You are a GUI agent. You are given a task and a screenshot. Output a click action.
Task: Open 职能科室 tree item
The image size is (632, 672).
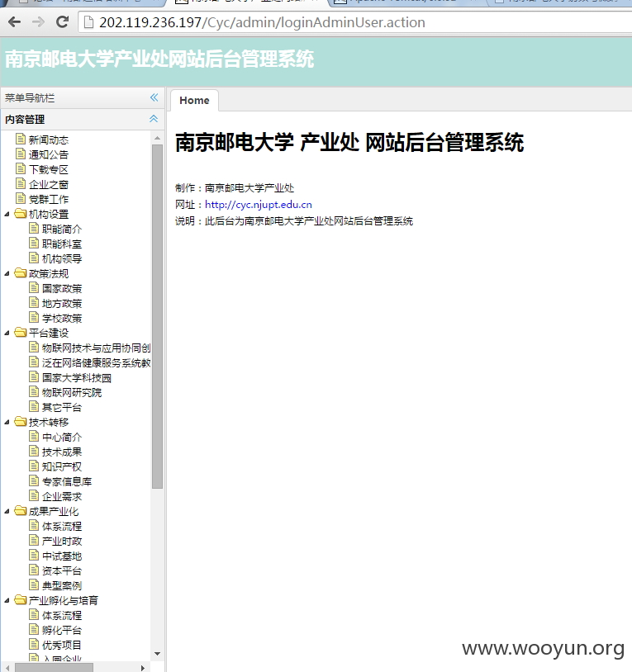62,244
